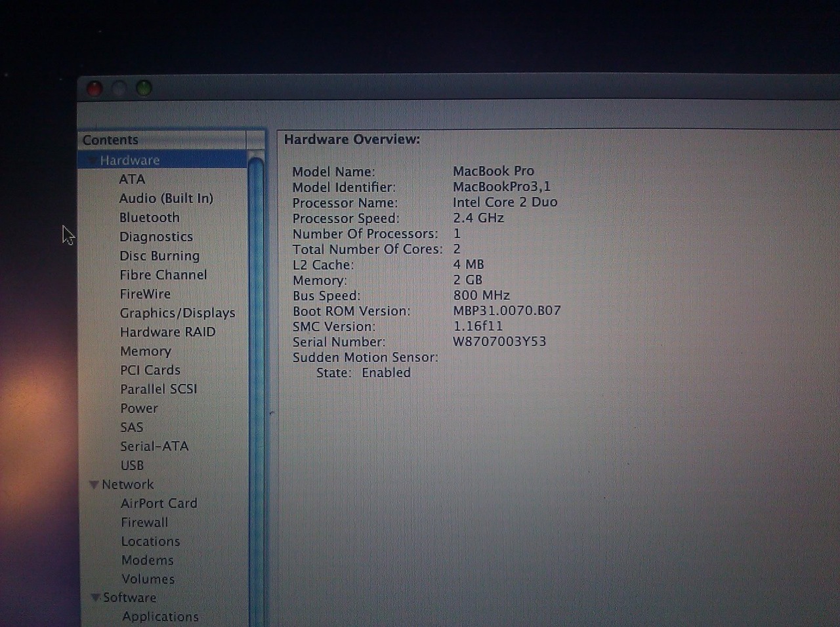
Task: Click the 4 MB L2 Cache value
Action: (469, 264)
